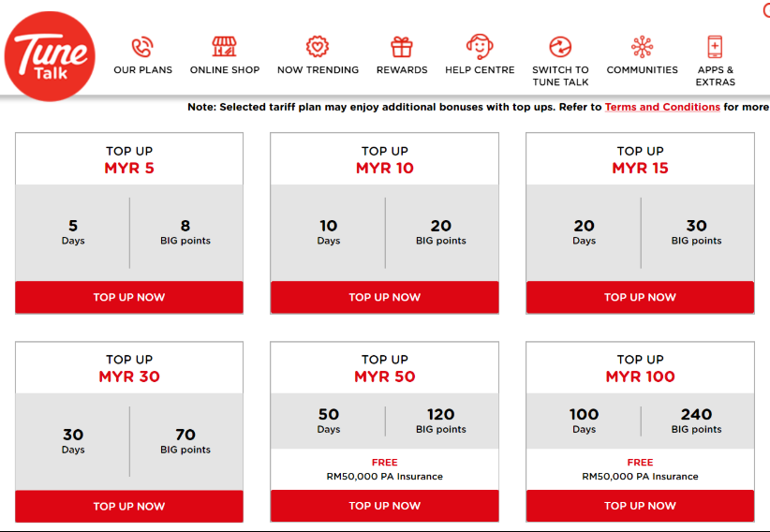
Task: Click the headset agent Help Centre icon
Action: click(x=480, y=47)
